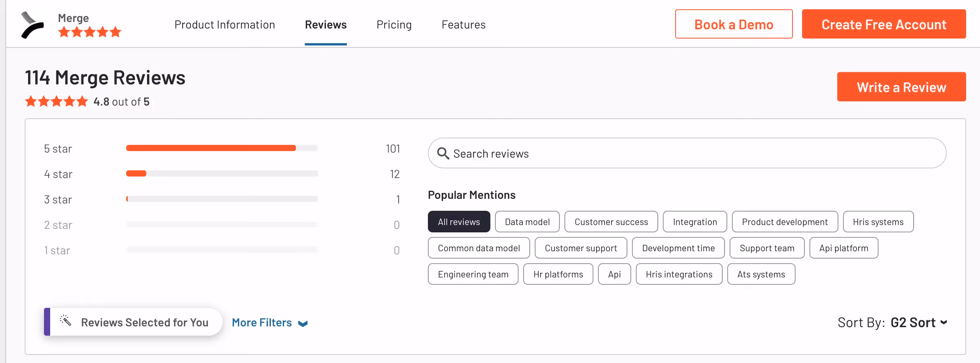Screen dimensions: 980x363
Task: Click the 2 star rating bar
Action: click(x=222, y=224)
